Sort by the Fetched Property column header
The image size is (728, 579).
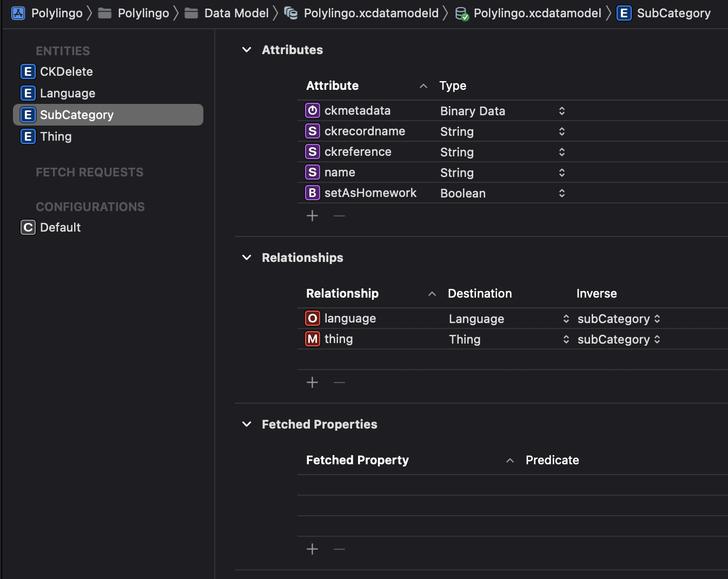(358, 460)
